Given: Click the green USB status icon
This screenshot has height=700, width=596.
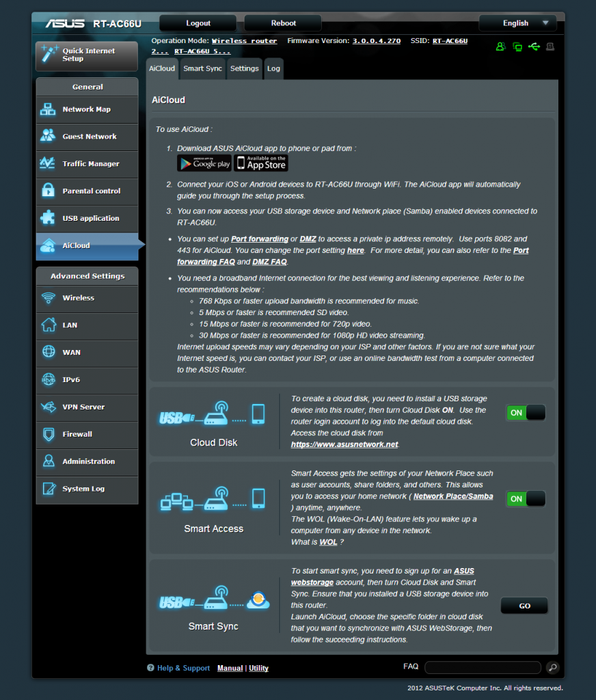Looking at the screenshot, I should 534,46.
